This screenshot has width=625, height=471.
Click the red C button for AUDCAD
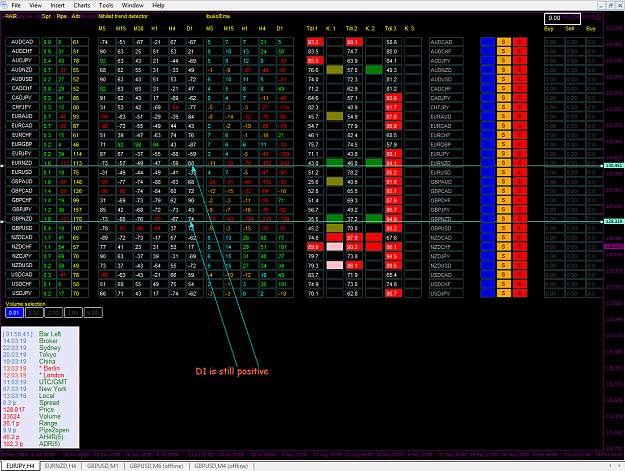pos(520,42)
